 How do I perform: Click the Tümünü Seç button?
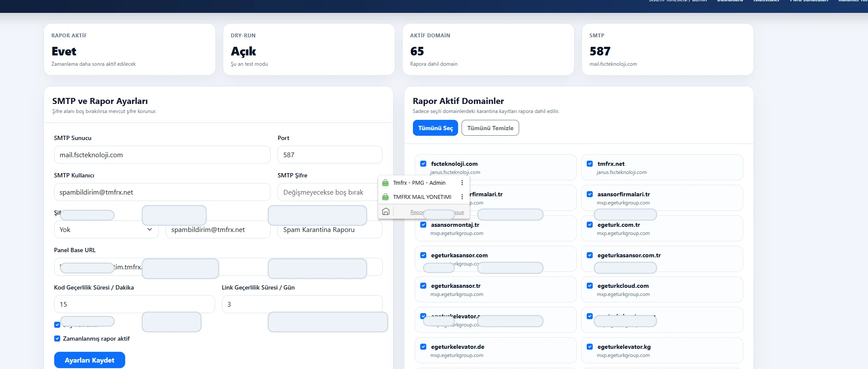(x=435, y=128)
